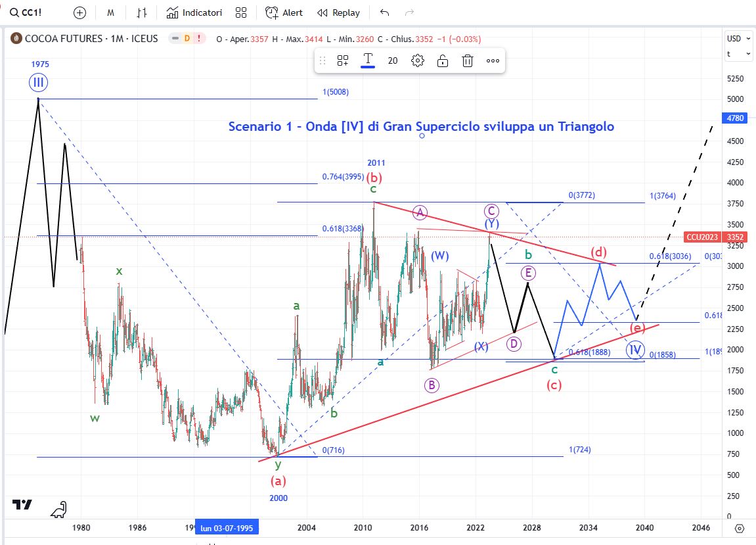
Task: Add symbol to compare with plus icon
Action: [79, 12]
